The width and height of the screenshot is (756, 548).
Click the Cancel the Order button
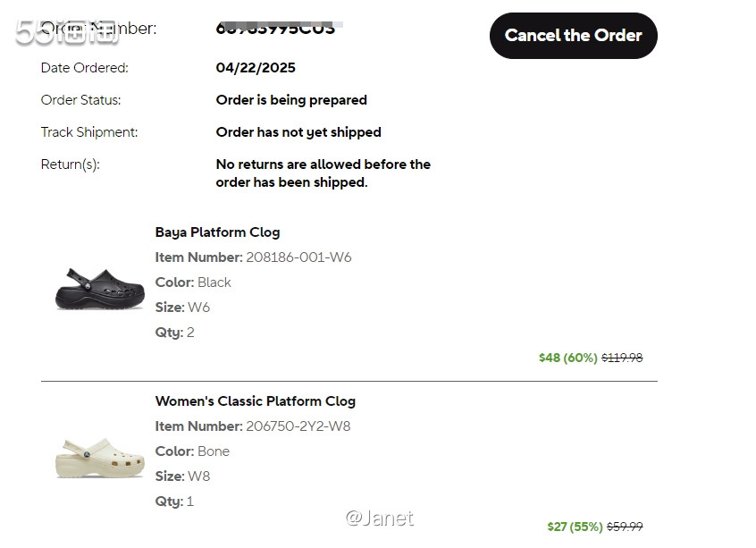(573, 36)
